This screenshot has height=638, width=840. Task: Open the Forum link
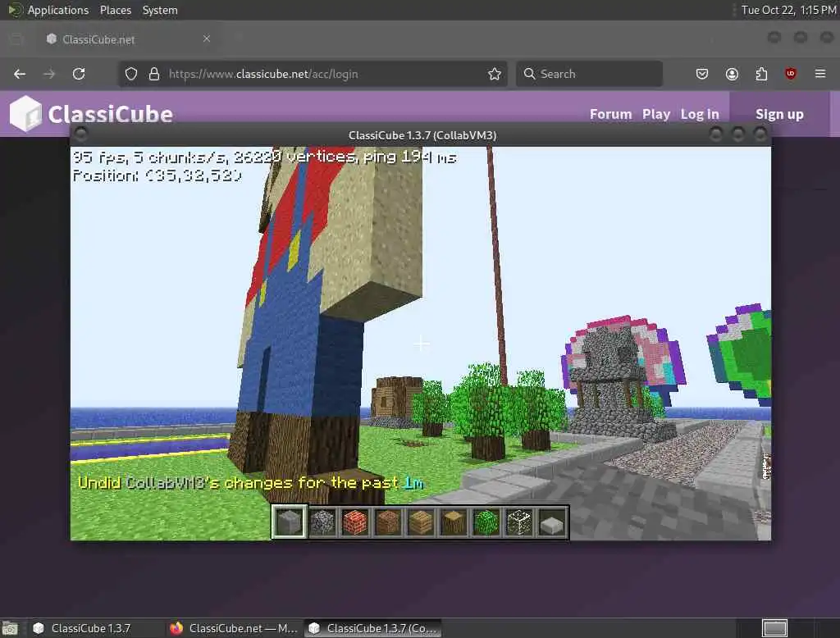pos(610,114)
